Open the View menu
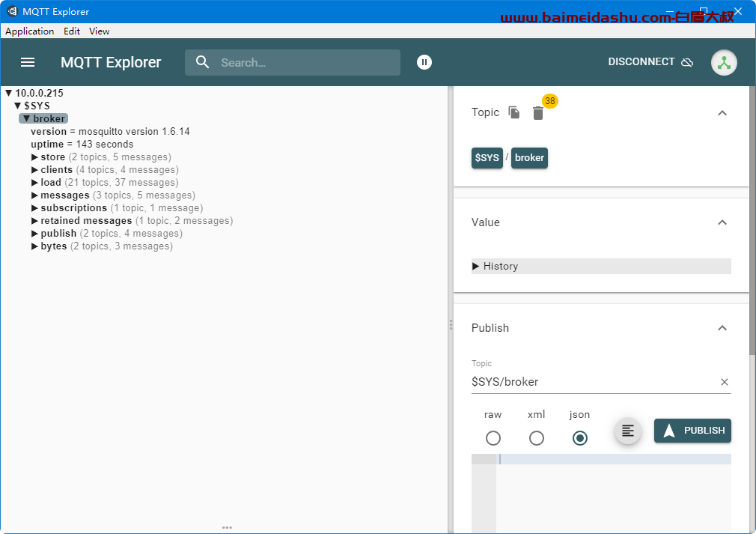 (100, 31)
